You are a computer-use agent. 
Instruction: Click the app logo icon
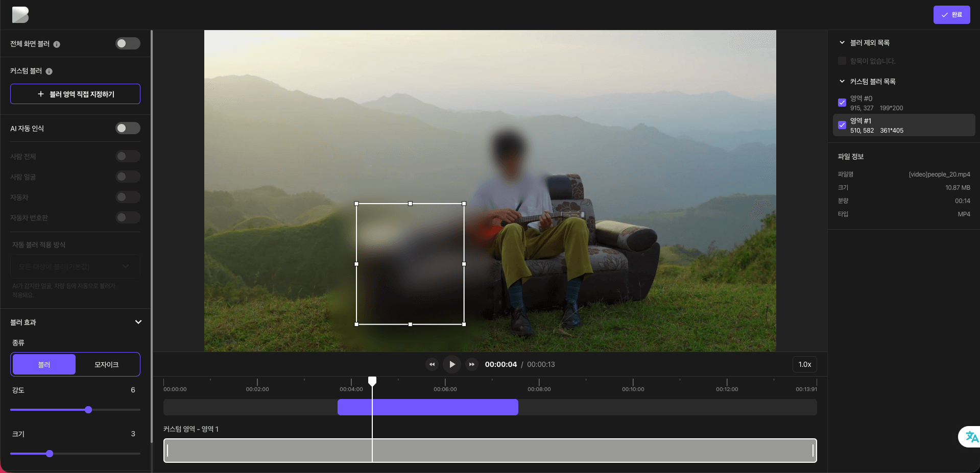click(x=20, y=15)
